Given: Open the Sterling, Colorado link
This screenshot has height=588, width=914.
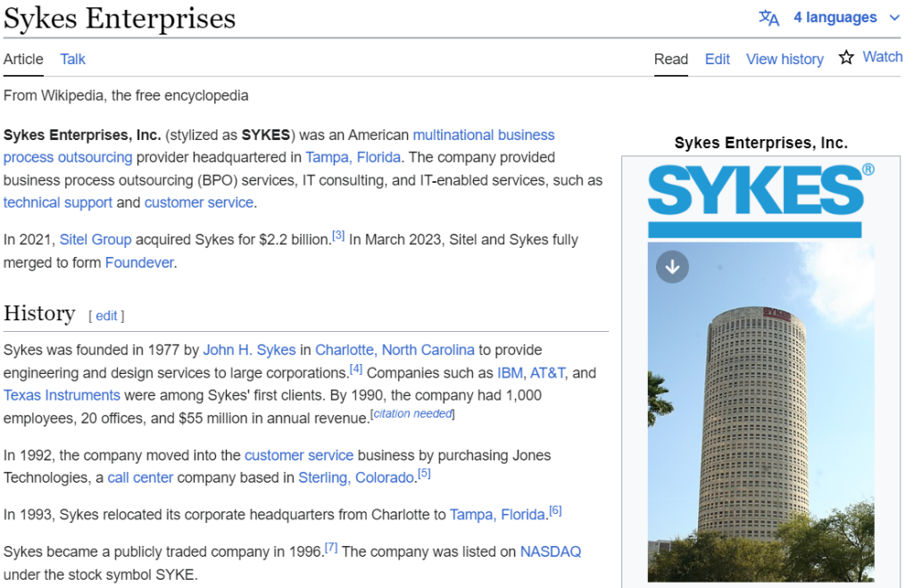Looking at the screenshot, I should (x=356, y=478).
